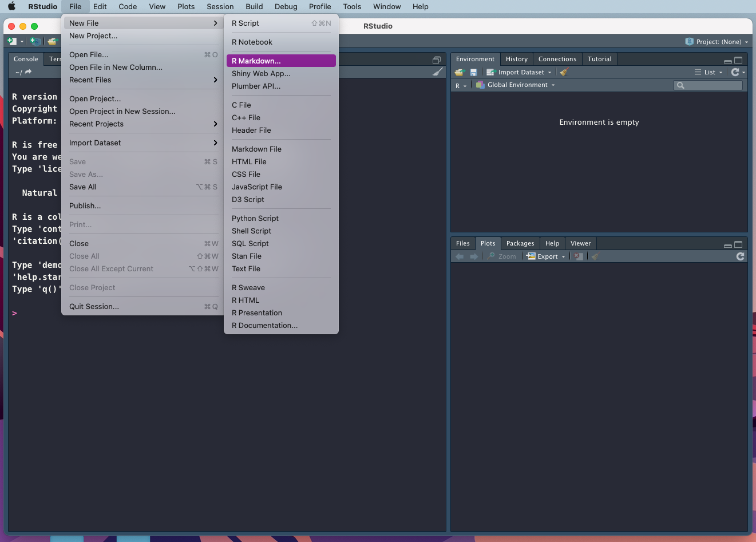
Task: Open the load workspace folder icon
Action: tap(458, 72)
